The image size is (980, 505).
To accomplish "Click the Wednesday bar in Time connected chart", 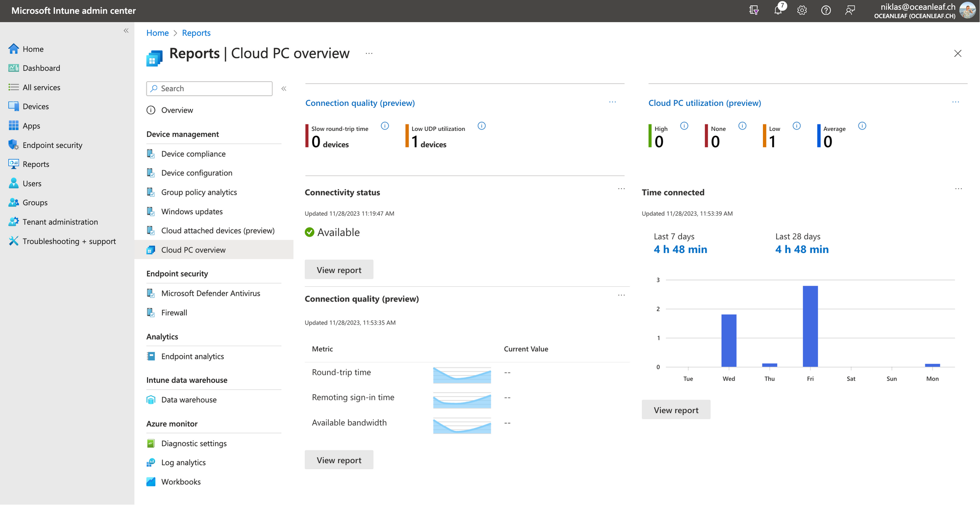I will point(729,340).
